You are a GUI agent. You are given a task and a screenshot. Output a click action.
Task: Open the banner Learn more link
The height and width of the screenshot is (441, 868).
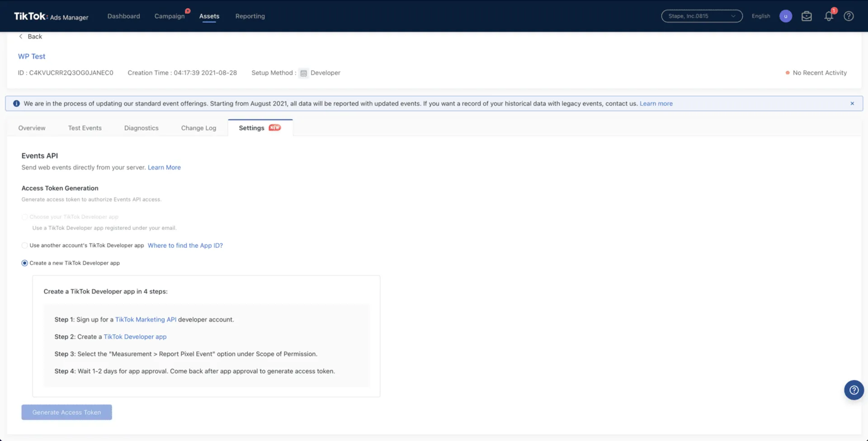(656, 104)
